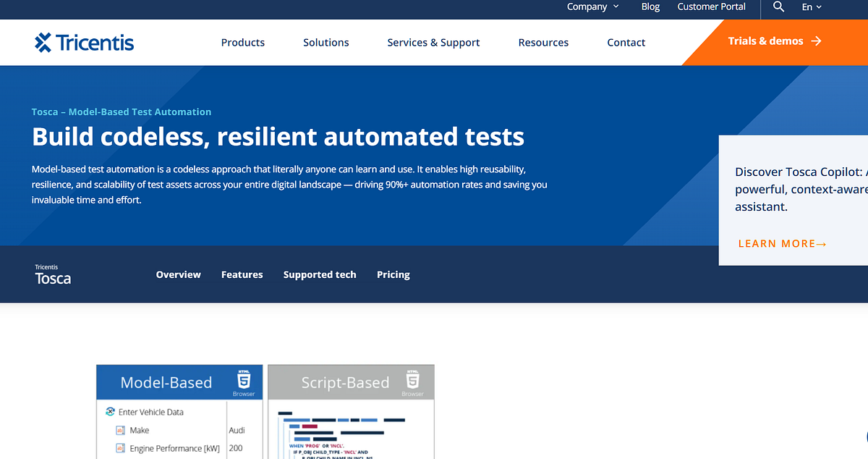Screen dimensions: 868x459
Task: Click the 'Audi' value cell
Action: (237, 430)
